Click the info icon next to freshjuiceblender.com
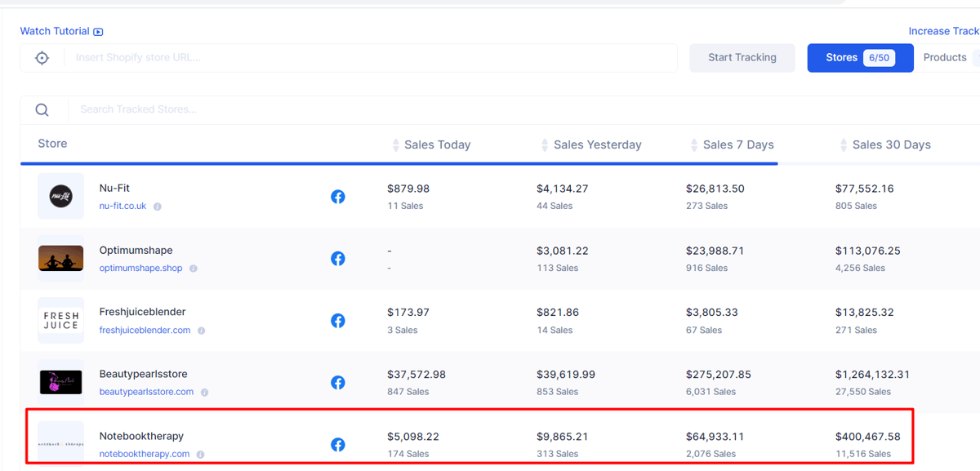The image size is (980, 471). coord(202,331)
